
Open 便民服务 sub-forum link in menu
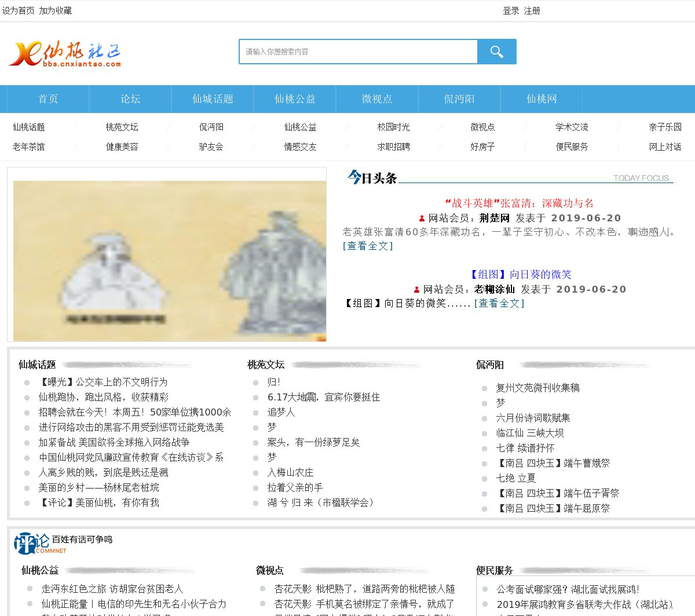[x=572, y=147]
